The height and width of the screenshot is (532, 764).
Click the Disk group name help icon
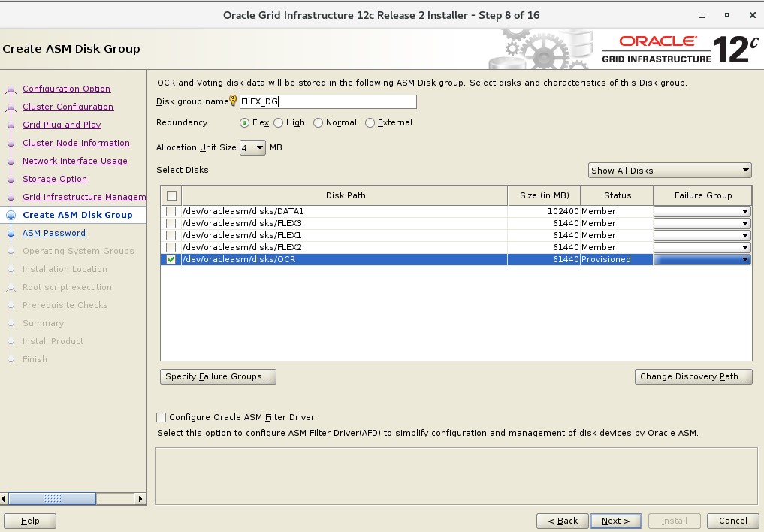(231, 98)
